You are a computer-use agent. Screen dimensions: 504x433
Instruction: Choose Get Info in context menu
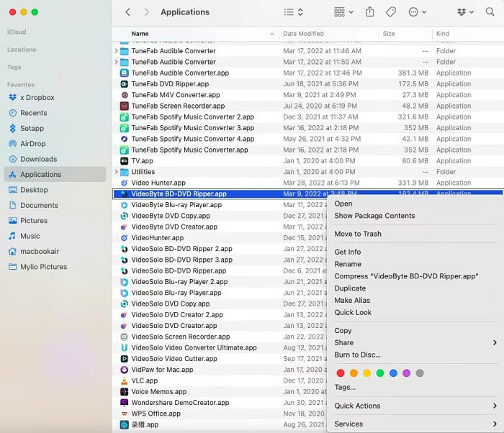pyautogui.click(x=348, y=252)
